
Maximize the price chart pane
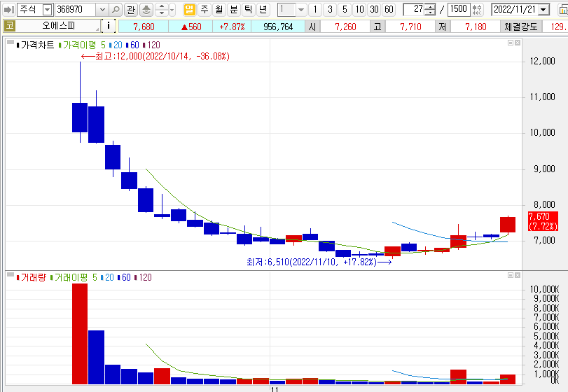(x=511, y=43)
